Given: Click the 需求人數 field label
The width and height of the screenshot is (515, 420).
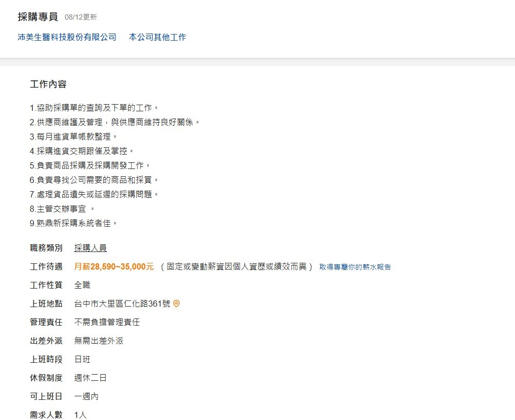Looking at the screenshot, I should coord(46,415).
